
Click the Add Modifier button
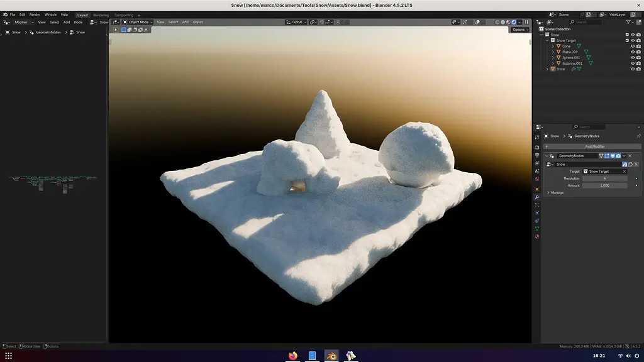point(592,146)
